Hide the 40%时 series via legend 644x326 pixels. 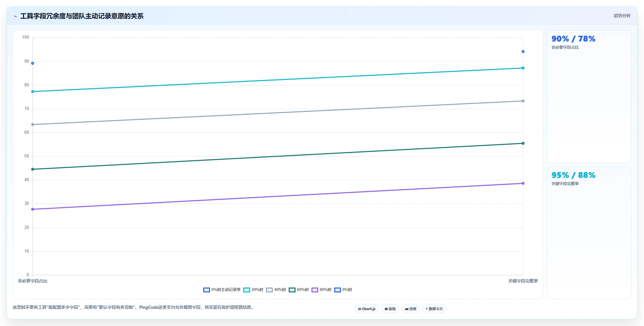276,290
